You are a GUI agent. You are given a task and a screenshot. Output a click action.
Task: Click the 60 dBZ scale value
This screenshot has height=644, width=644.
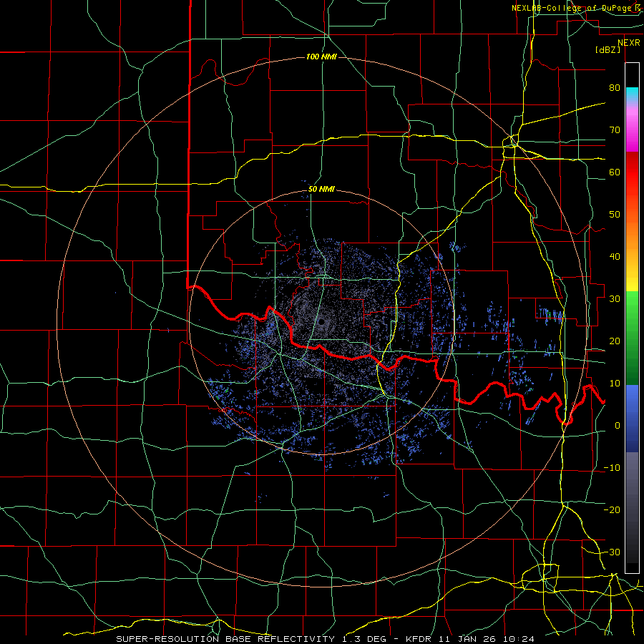615,172
